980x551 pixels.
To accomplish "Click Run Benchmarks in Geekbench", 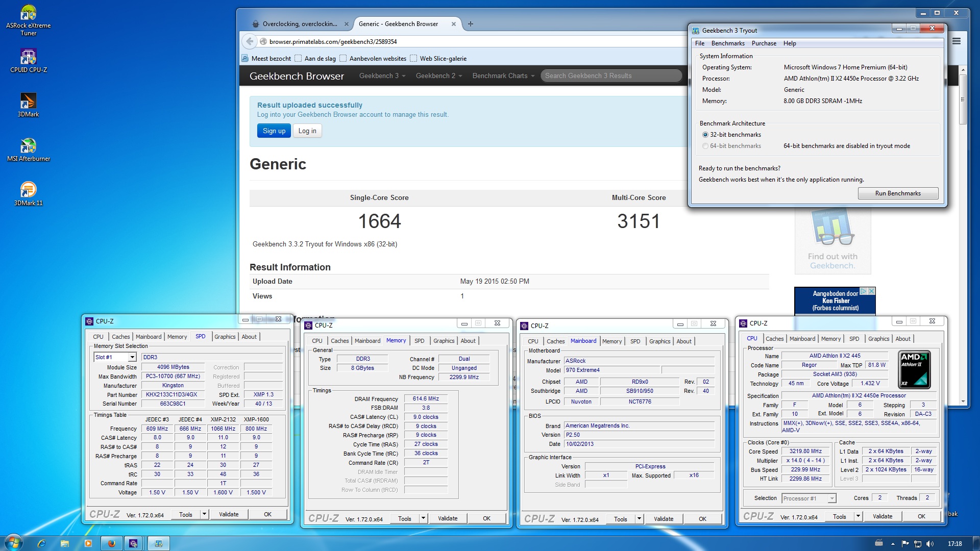I will coord(898,193).
